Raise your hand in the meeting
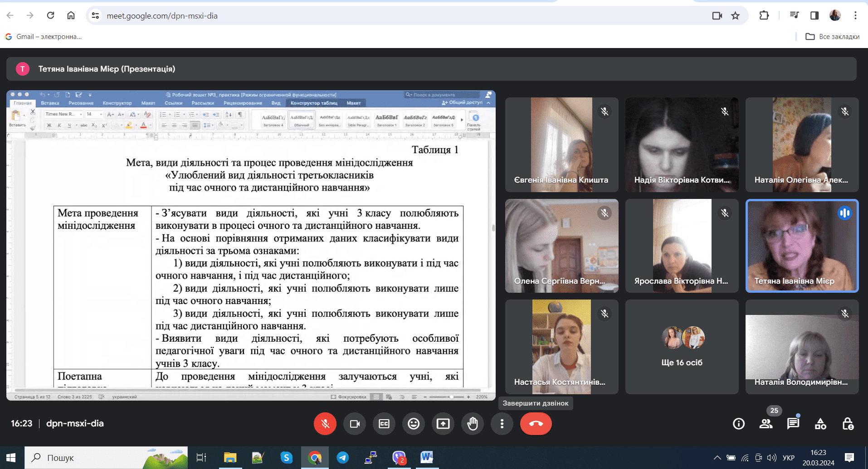 coord(473,424)
